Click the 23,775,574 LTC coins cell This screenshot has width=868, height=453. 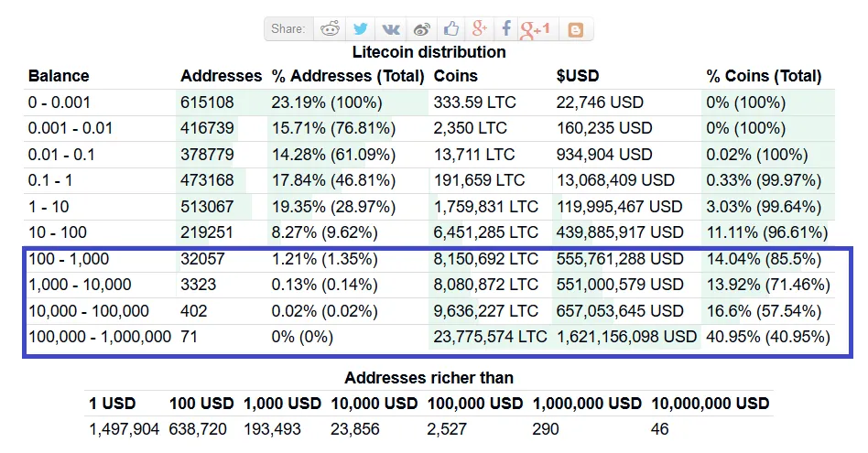(x=491, y=336)
